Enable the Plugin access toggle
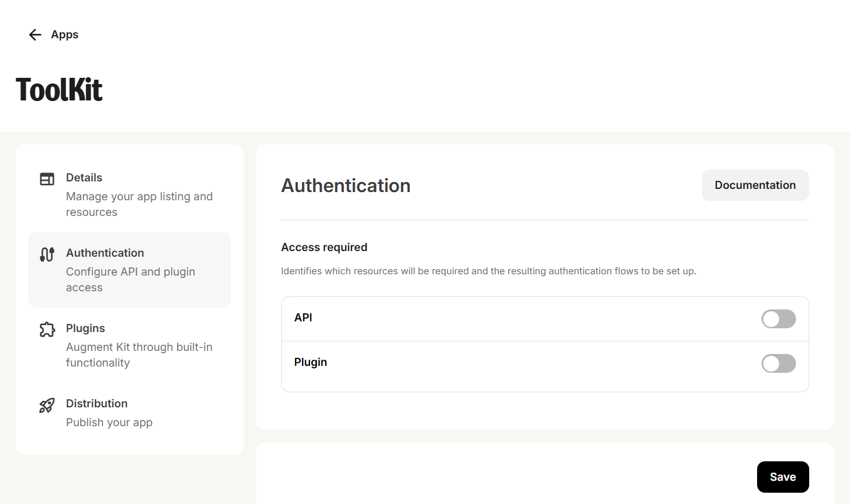This screenshot has width=850, height=504. coord(778,363)
